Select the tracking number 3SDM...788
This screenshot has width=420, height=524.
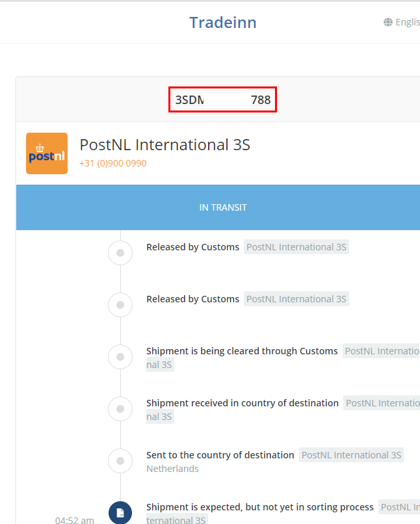[223, 99]
